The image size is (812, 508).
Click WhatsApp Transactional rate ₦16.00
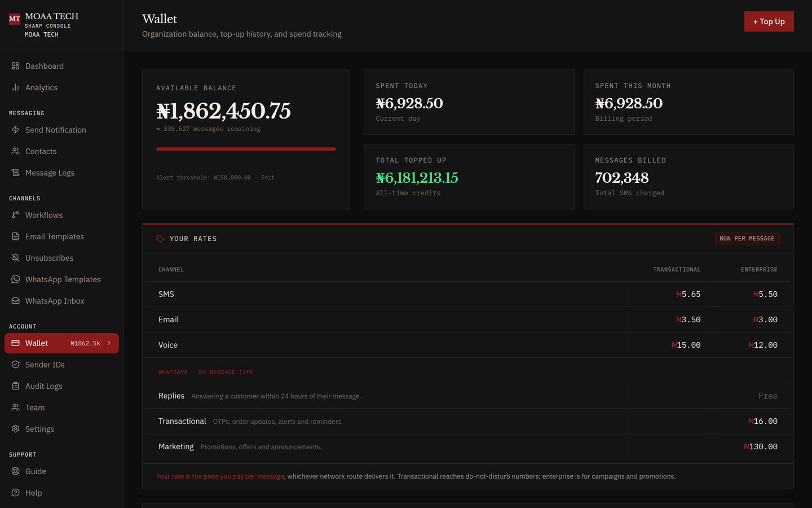pos(763,421)
